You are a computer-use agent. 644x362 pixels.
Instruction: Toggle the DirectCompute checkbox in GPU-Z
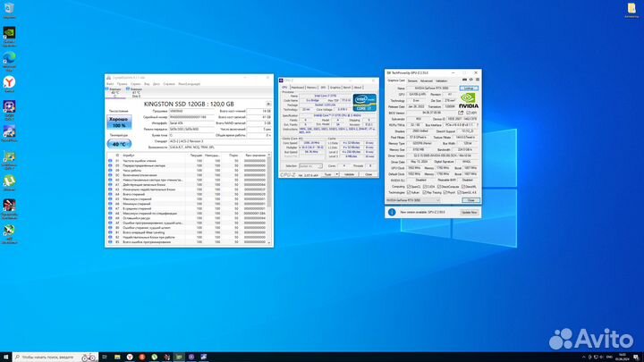pyautogui.click(x=439, y=186)
